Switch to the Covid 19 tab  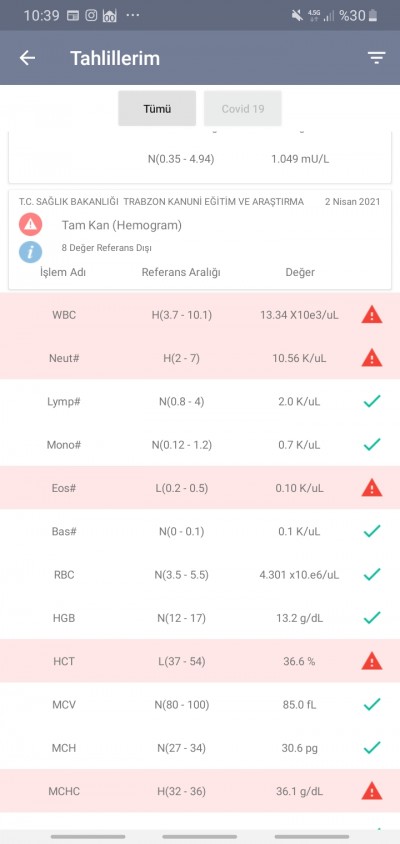pos(243,109)
